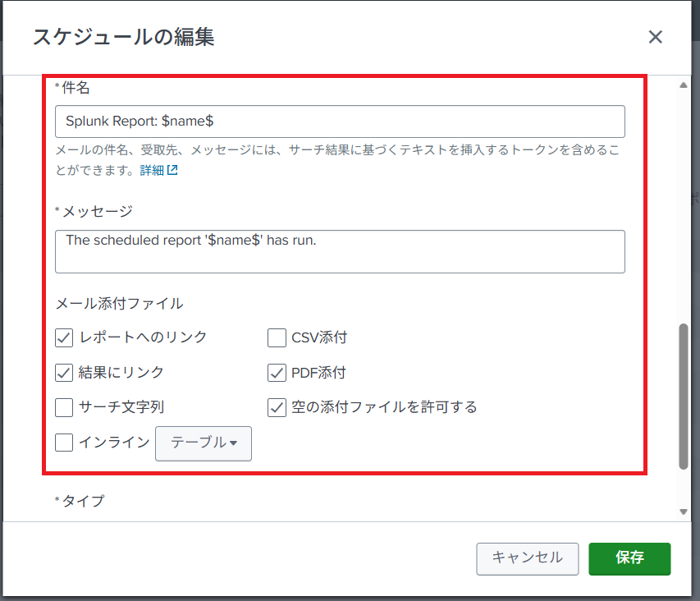700x601 pixels.
Task: Disable 空の添付ファイルを許可する checkbox
Action: tap(277, 407)
